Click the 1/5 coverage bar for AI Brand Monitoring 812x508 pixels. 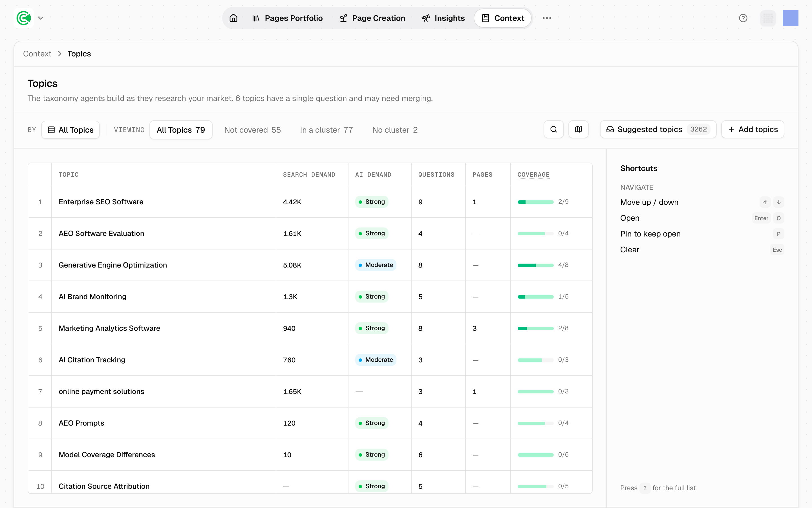(535, 297)
